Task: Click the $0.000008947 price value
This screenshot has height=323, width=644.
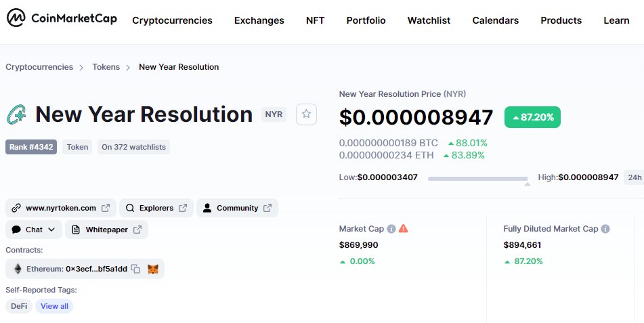Action: pos(416,118)
